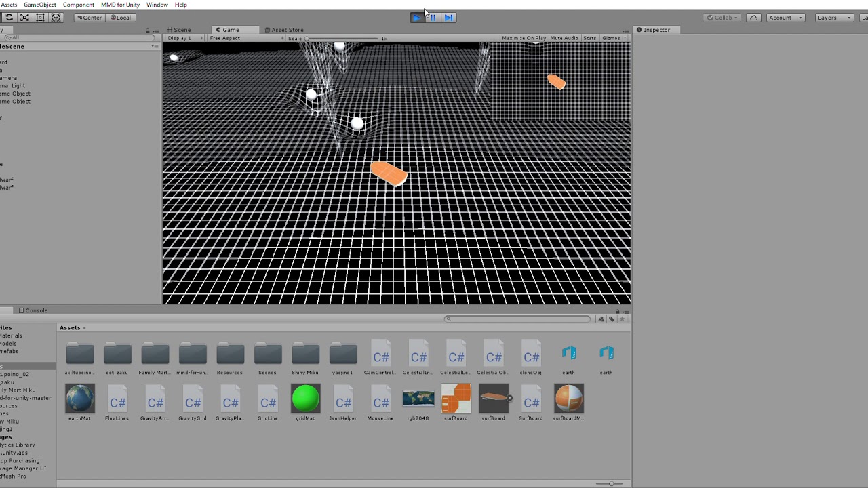Open MMD for Unity menu
Viewport: 868px width, 488px height.
pyautogui.click(x=120, y=5)
